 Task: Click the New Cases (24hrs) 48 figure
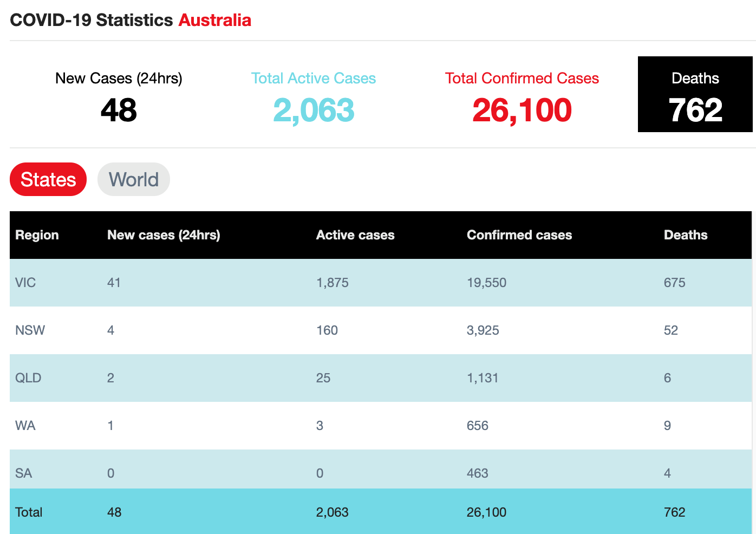[x=119, y=110]
